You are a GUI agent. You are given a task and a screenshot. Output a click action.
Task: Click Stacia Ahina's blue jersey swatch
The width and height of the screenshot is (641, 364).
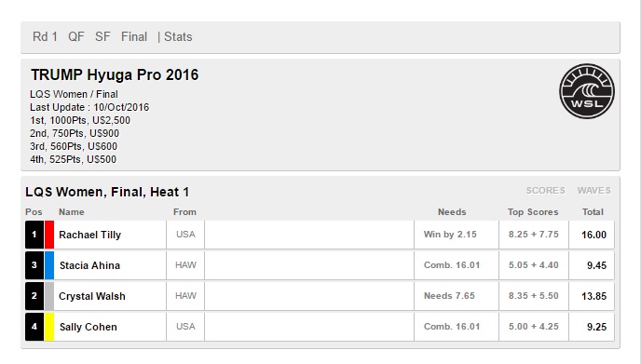pos(49,265)
